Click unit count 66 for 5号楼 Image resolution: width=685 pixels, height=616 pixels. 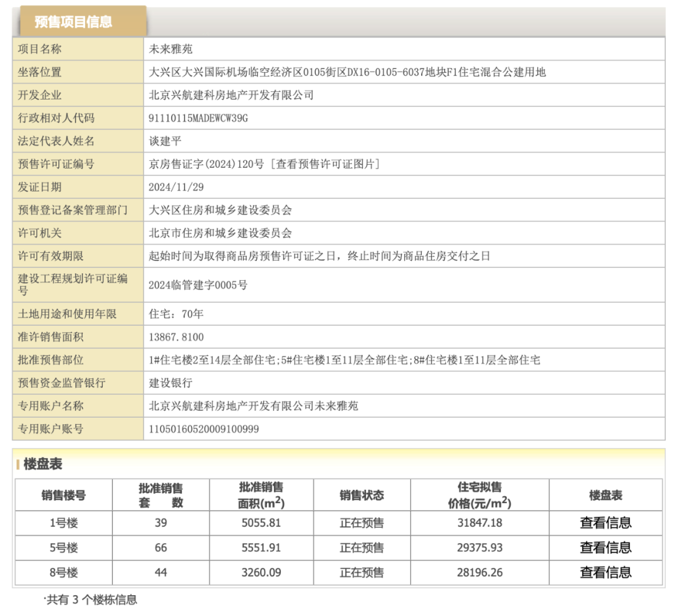(x=160, y=548)
